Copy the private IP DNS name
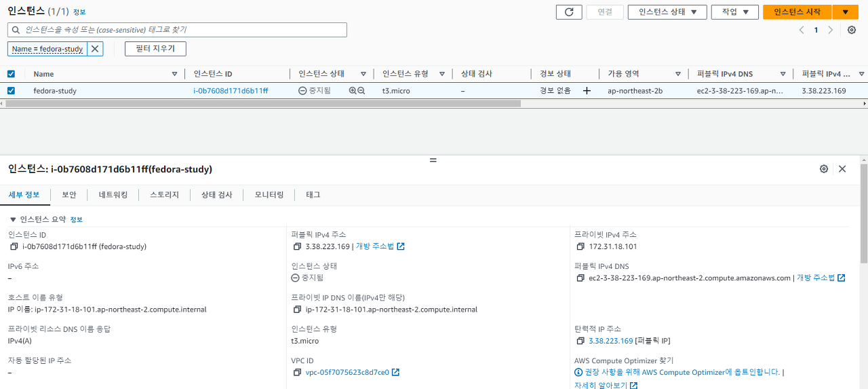This screenshot has height=389, width=868. [297, 310]
